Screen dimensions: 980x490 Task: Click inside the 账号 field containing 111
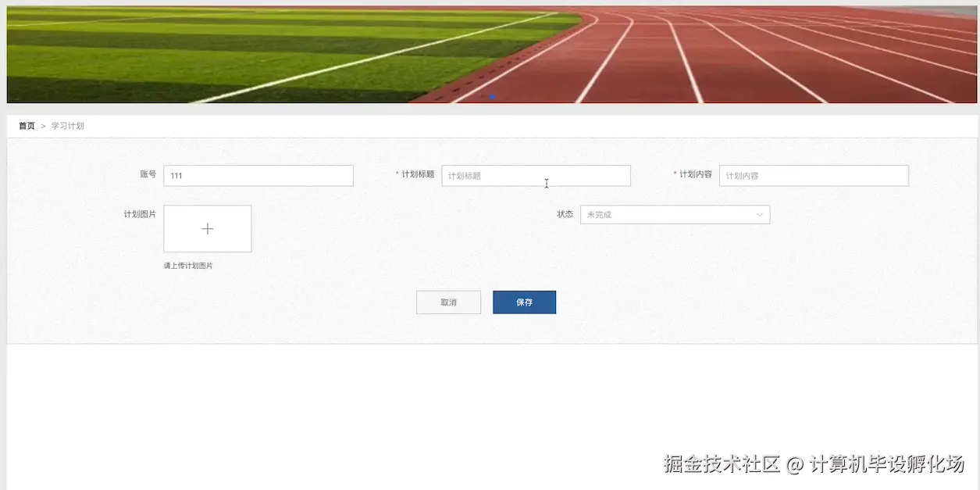coord(258,175)
